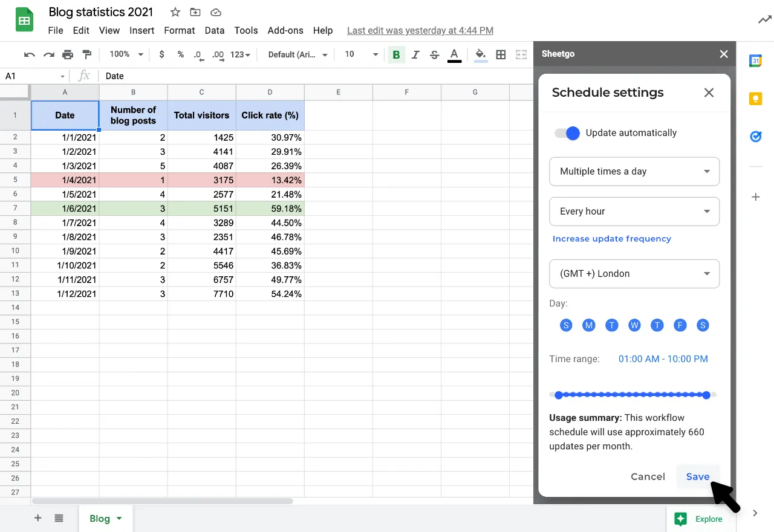This screenshot has height=532, width=774.
Task: Close the Sheetgo sidebar
Action: [x=724, y=54]
